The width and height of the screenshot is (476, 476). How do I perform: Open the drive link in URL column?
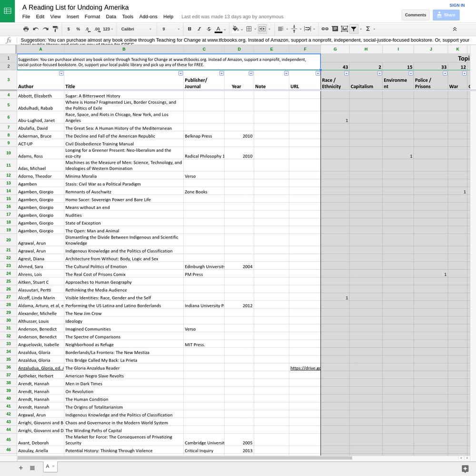306,368
